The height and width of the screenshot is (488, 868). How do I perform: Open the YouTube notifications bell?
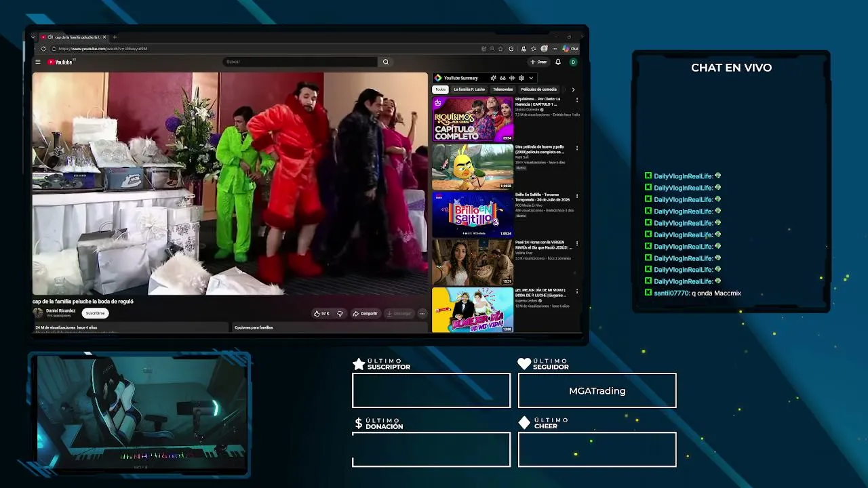coord(558,62)
